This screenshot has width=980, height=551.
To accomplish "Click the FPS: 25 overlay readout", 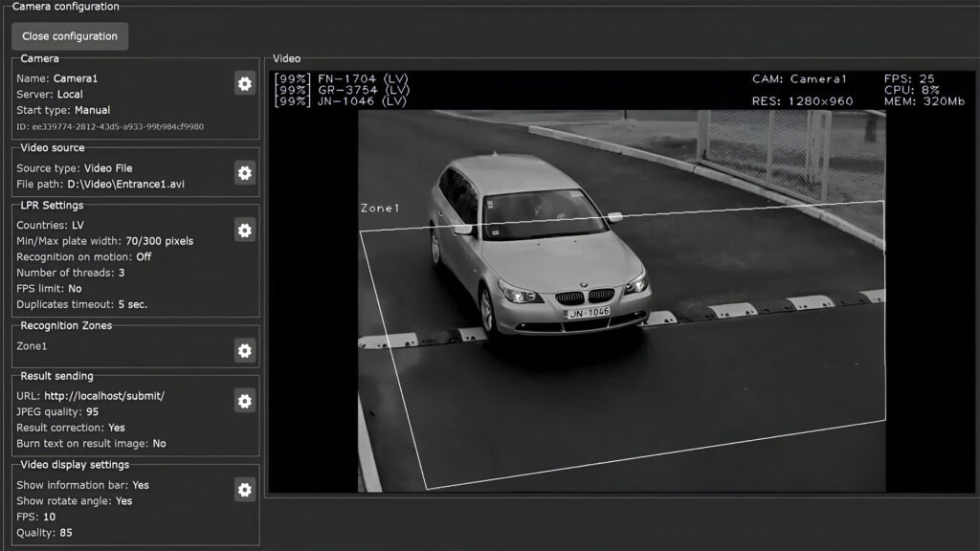I will point(909,78).
